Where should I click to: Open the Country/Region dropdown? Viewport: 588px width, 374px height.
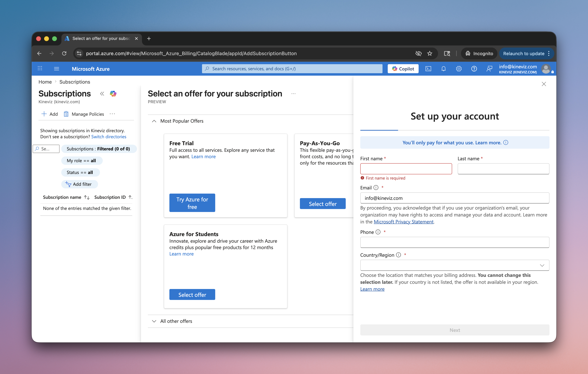pyautogui.click(x=455, y=265)
